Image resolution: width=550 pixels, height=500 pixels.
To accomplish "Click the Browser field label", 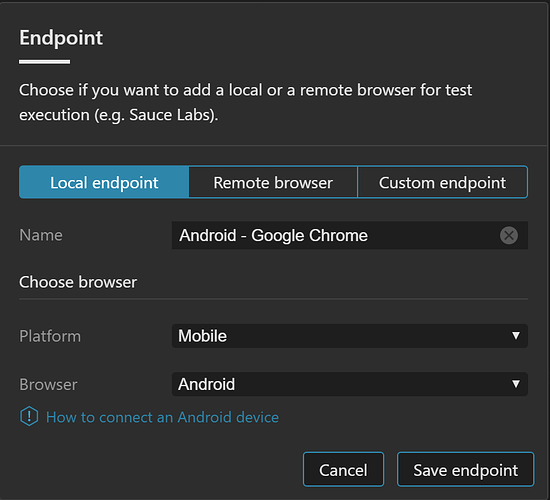I will [48, 385].
